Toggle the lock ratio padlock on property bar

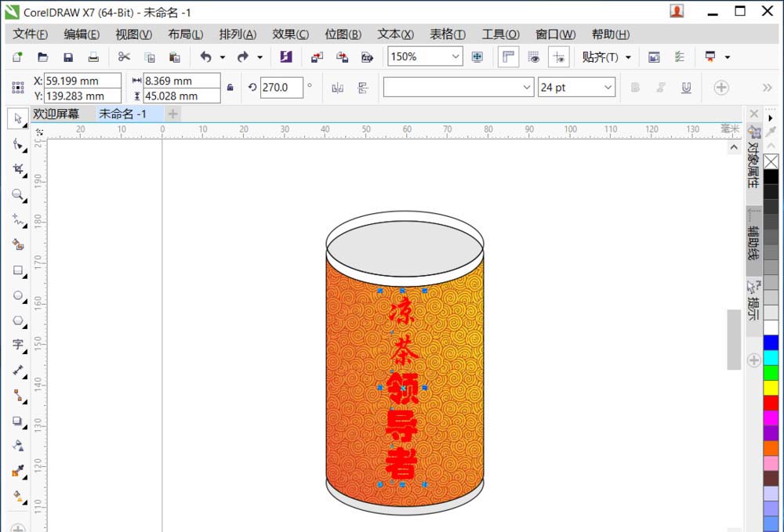coord(230,86)
